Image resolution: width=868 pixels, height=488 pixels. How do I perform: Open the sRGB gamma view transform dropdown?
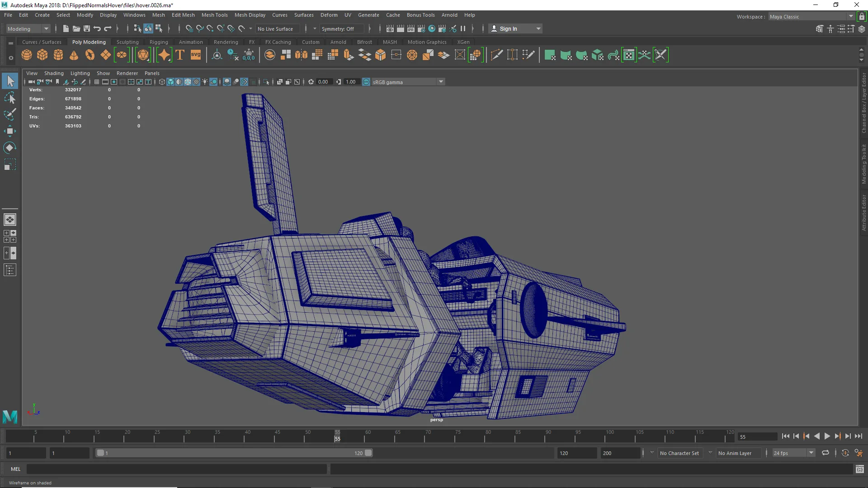point(408,82)
